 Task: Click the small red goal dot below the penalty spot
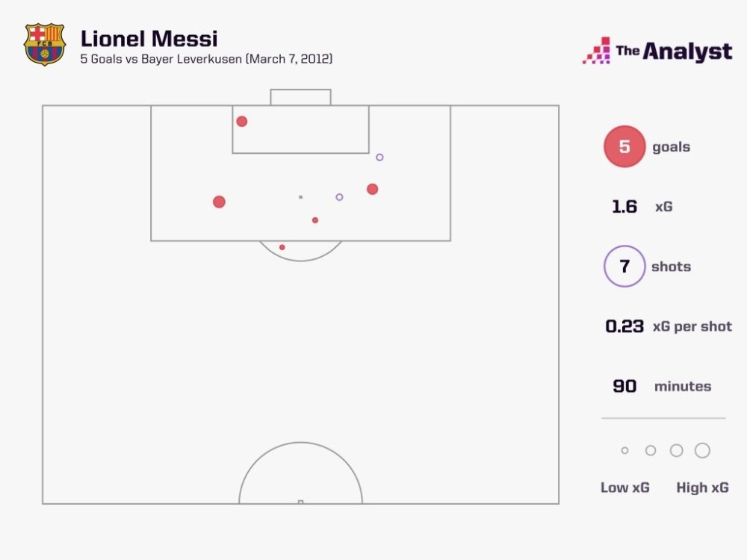coord(315,220)
